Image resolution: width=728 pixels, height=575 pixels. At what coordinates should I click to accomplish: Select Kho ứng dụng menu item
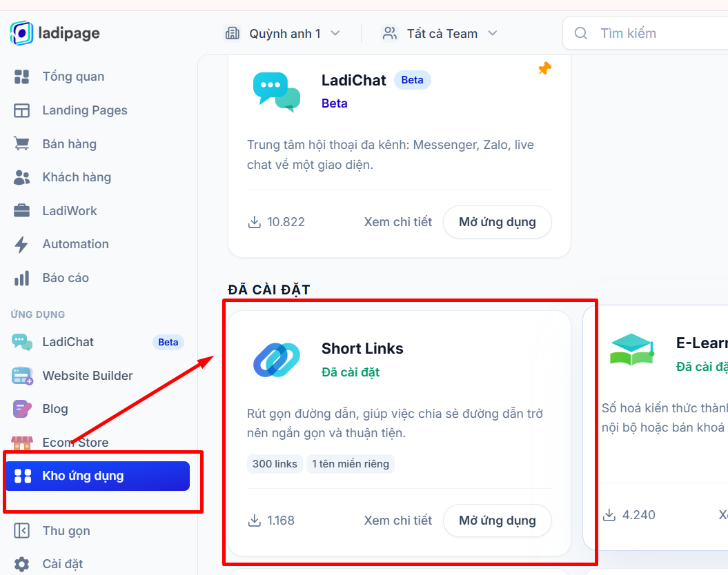98,476
